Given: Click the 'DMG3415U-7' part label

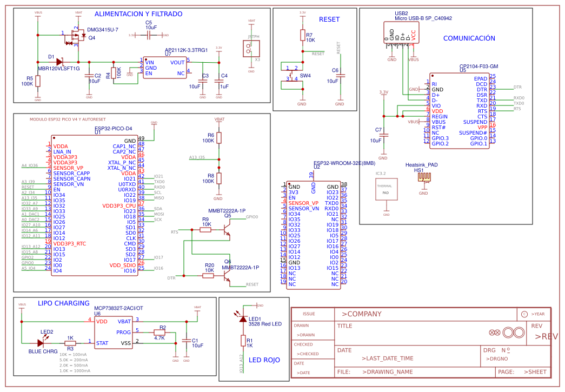Looking at the screenshot, I should pyautogui.click(x=103, y=30).
